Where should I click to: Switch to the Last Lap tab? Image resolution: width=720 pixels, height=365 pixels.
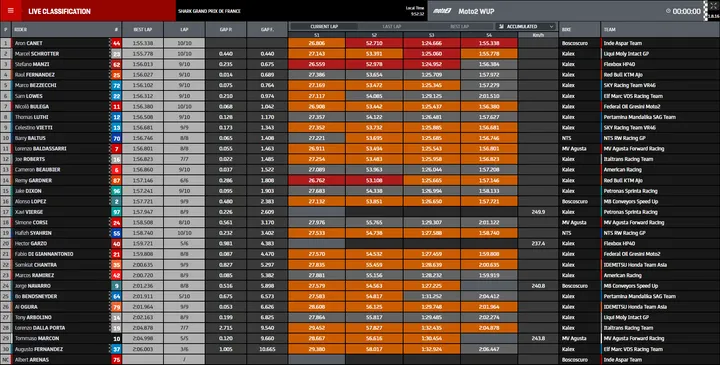coord(392,27)
